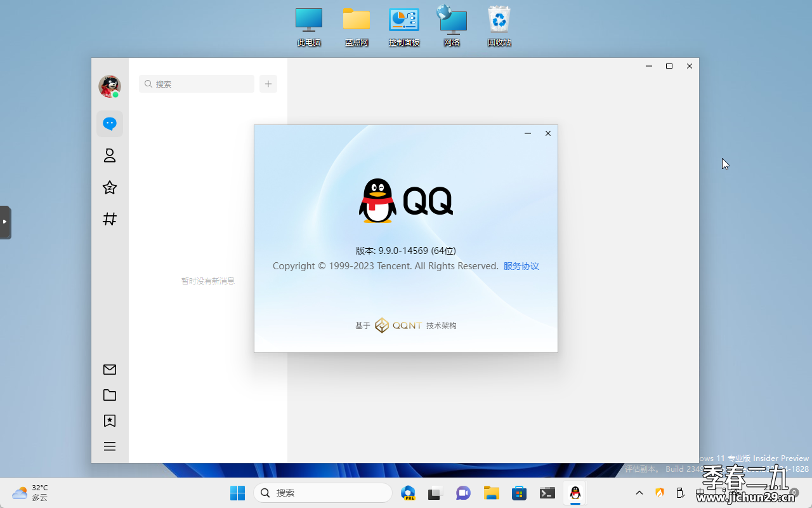Close the main QQ window
812x508 pixels.
tap(690, 66)
